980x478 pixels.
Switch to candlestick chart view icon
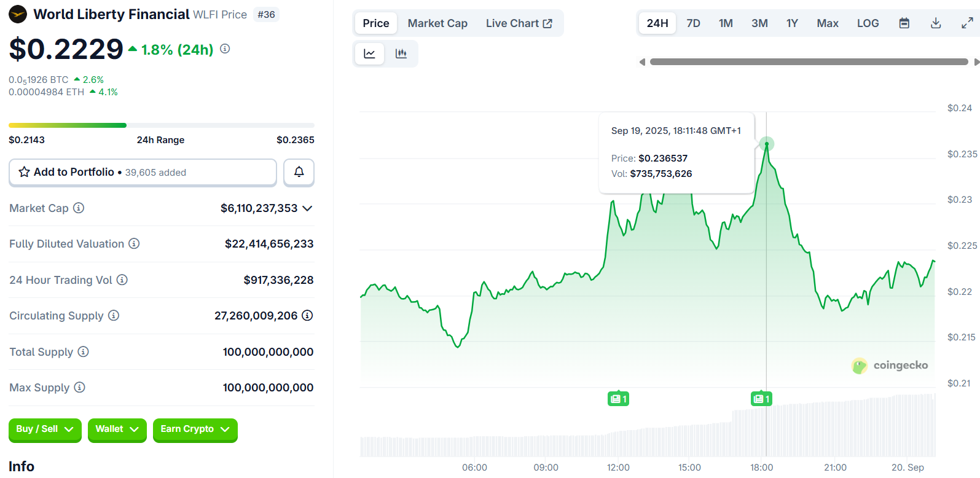[401, 53]
